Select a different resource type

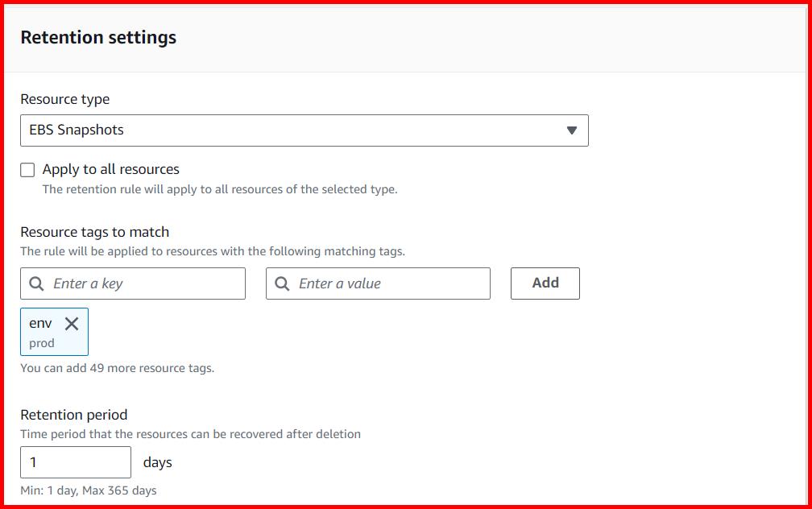click(304, 130)
